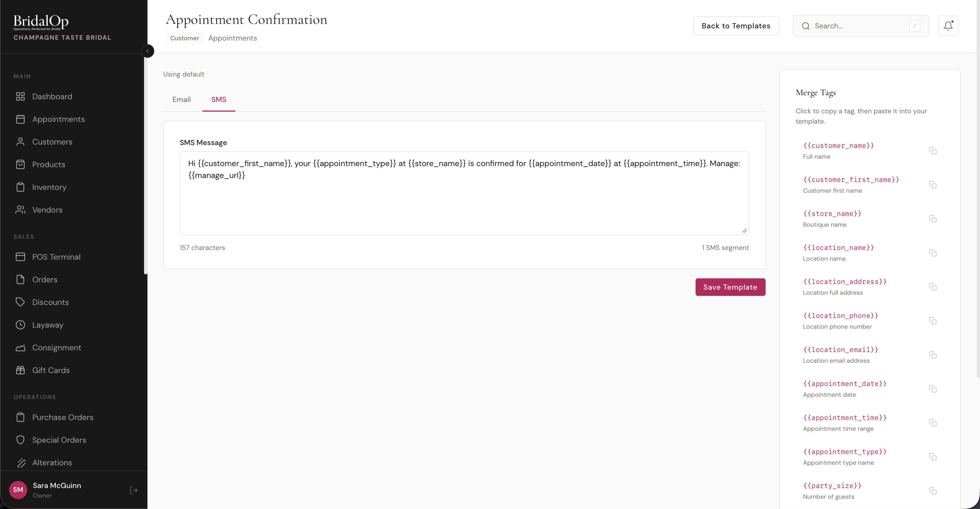Switch to the Email tab

[x=181, y=99]
